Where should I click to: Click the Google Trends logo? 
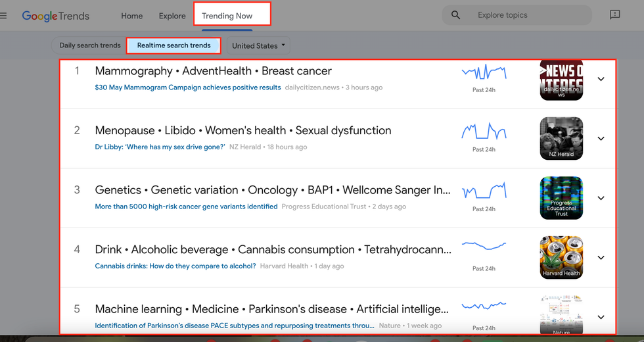point(56,16)
